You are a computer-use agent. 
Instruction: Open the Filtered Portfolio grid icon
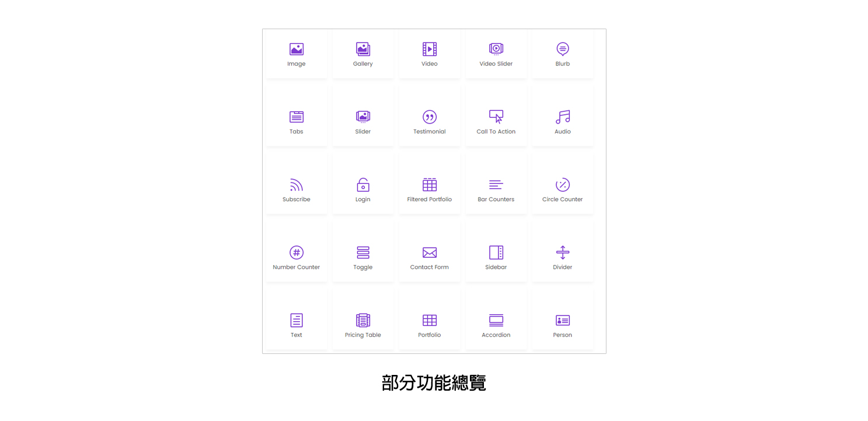(x=430, y=185)
